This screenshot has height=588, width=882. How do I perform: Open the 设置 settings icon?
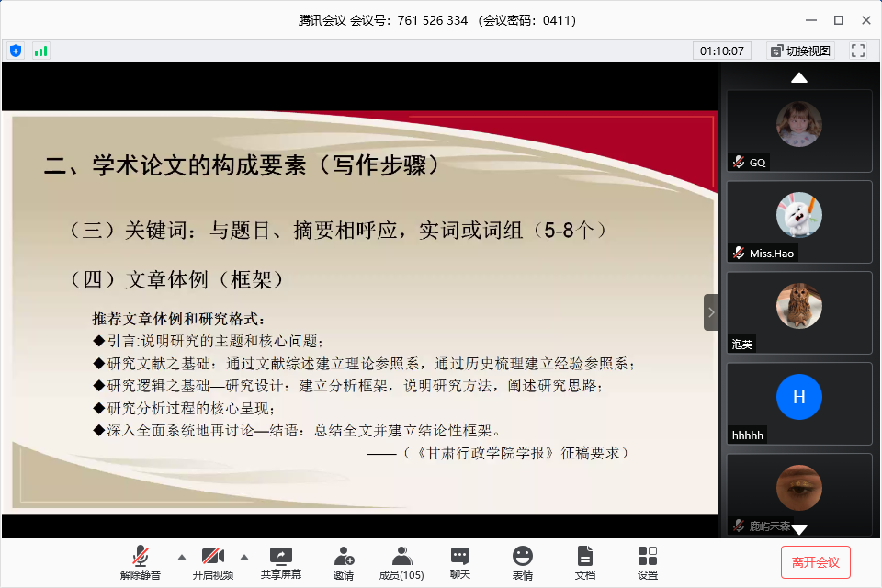click(648, 562)
